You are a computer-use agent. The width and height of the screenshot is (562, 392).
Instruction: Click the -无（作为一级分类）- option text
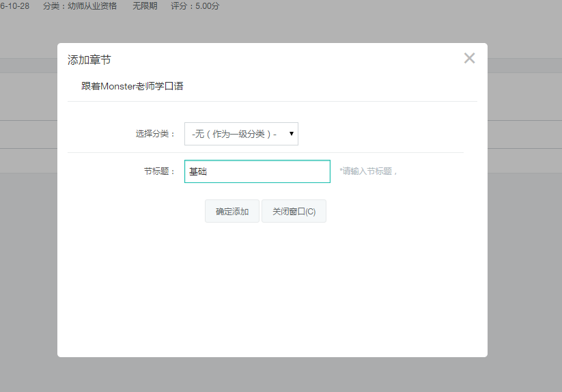pos(234,134)
